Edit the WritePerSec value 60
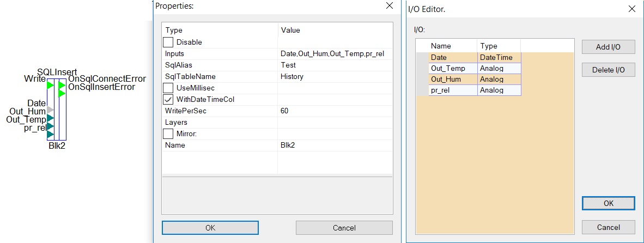The width and height of the screenshot is (644, 243). click(335, 111)
